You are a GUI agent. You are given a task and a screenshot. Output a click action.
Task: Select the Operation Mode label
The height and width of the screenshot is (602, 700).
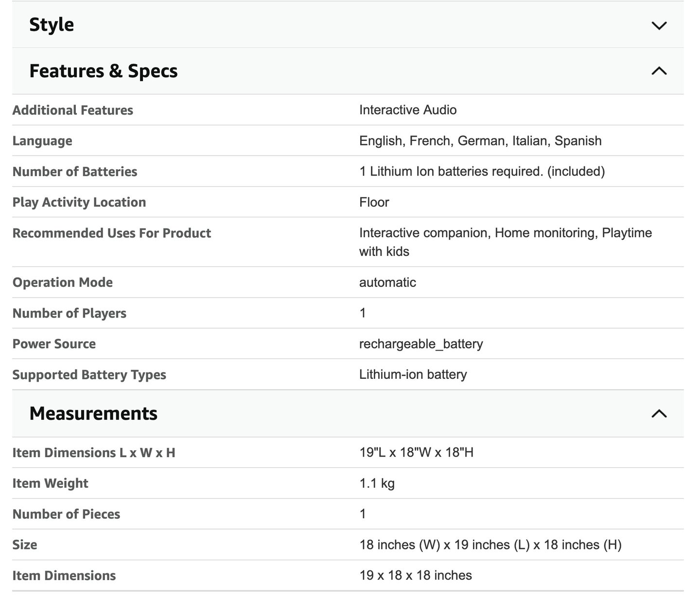click(63, 283)
